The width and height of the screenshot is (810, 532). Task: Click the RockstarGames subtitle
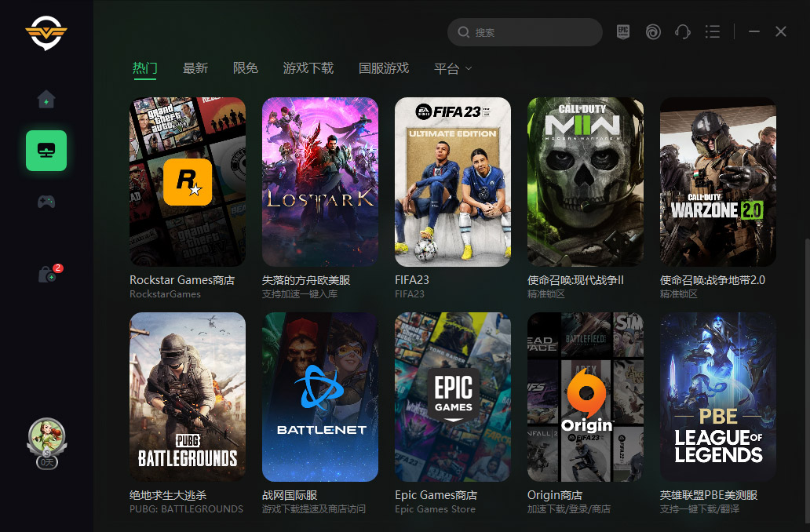(166, 294)
